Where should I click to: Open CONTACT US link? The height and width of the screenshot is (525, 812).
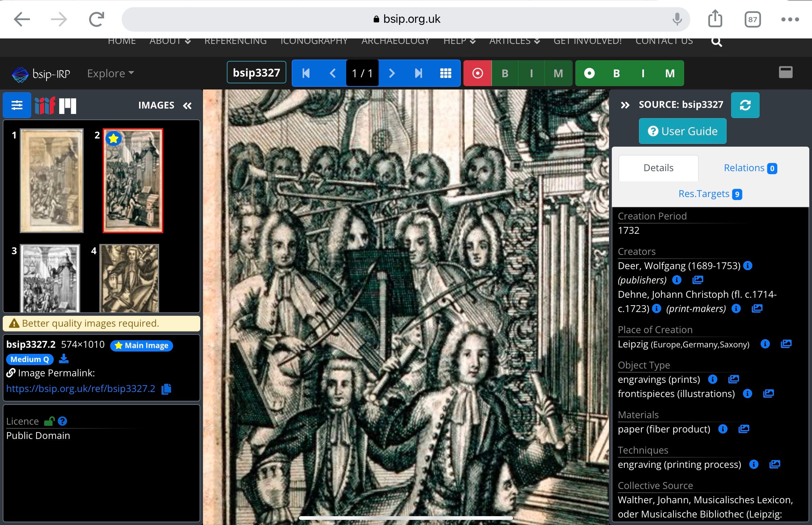coord(664,41)
